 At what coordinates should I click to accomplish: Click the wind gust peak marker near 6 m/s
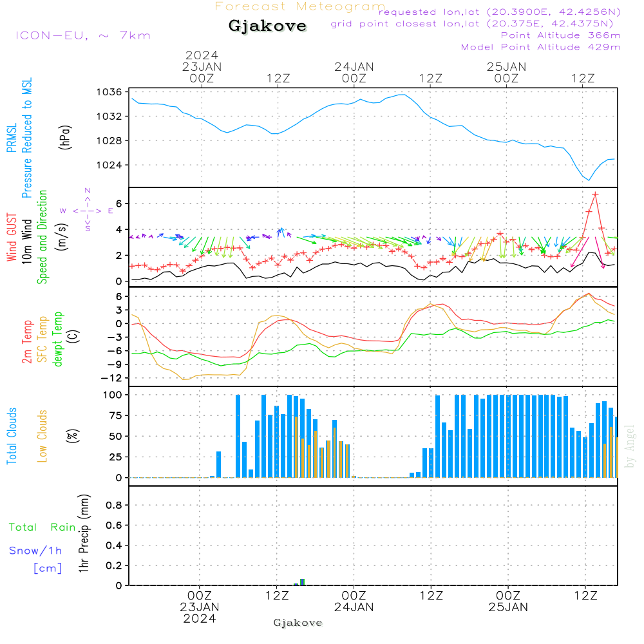point(595,194)
